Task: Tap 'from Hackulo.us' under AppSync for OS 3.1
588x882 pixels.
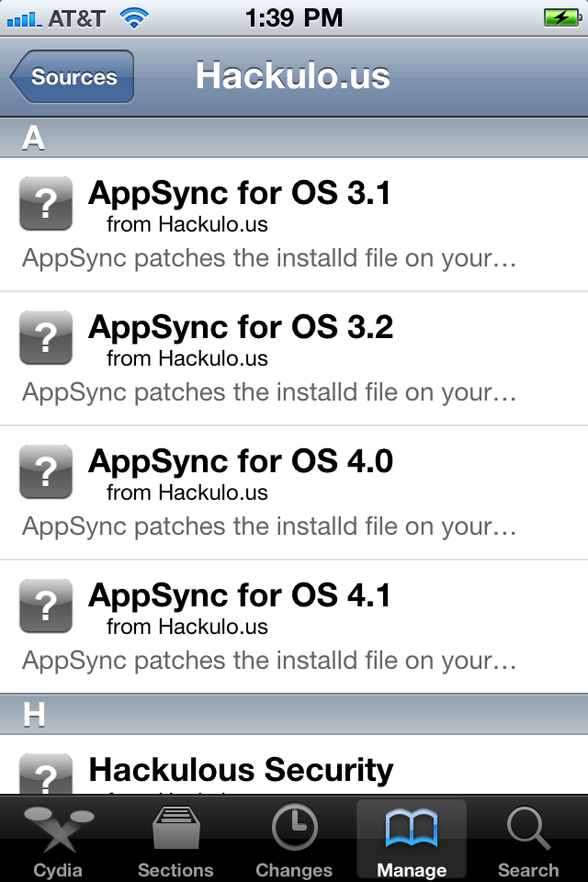Action: (187, 224)
